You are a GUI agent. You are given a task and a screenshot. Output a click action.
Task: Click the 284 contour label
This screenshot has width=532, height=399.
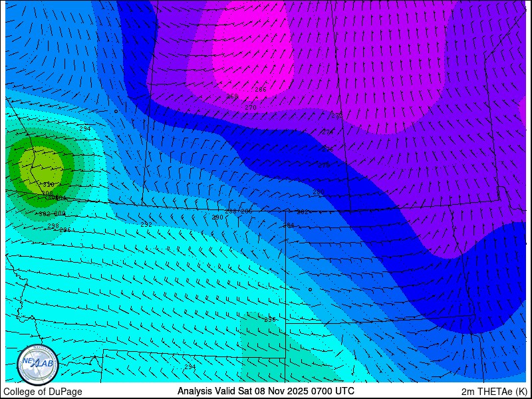pyautogui.click(x=289, y=225)
